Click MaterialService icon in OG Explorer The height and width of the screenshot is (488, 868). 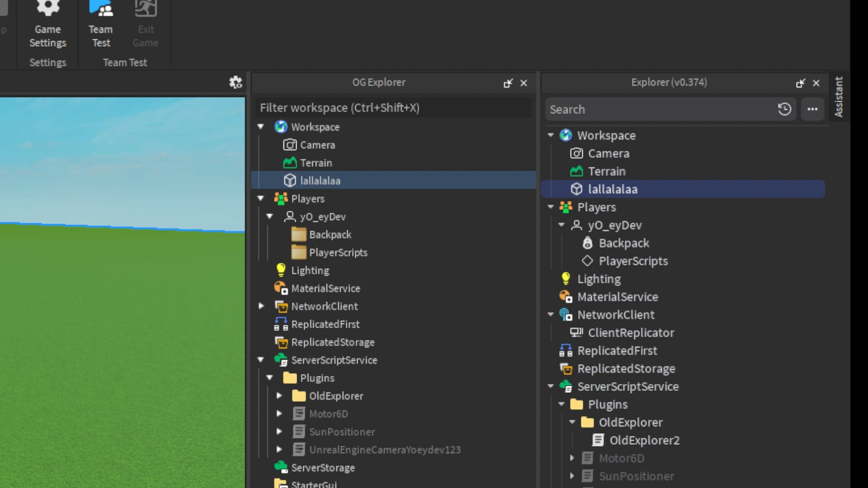[281, 288]
